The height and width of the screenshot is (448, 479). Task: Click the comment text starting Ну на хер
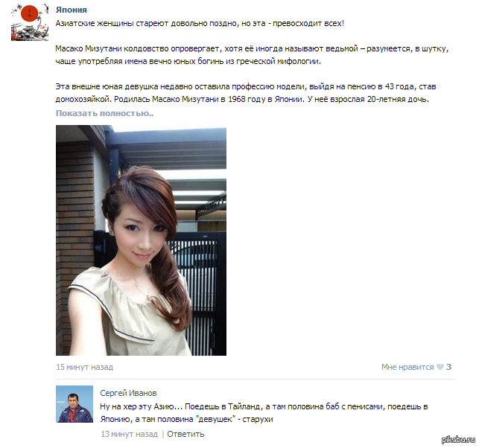[x=264, y=413]
